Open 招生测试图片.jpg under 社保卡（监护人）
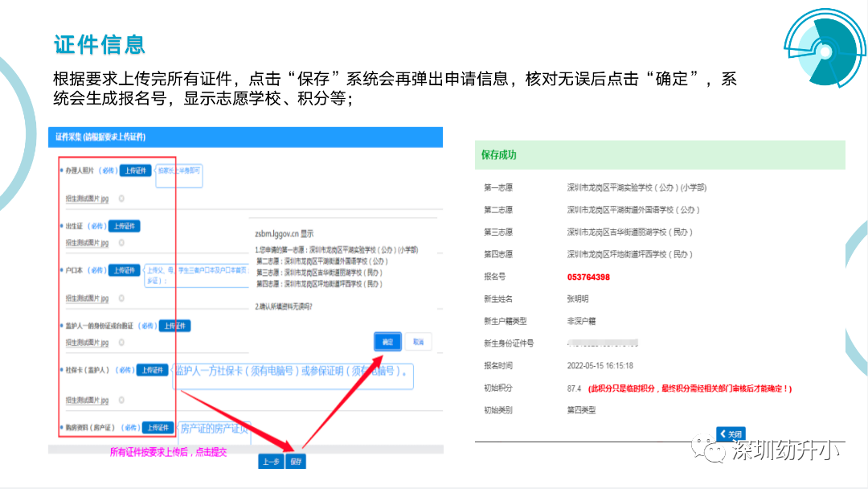 [87, 400]
